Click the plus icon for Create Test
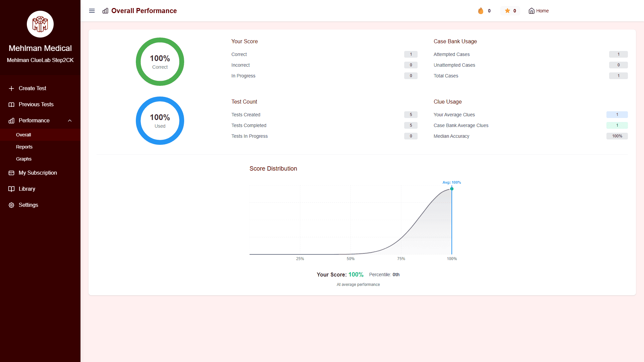This screenshot has width=644, height=362. click(x=11, y=88)
